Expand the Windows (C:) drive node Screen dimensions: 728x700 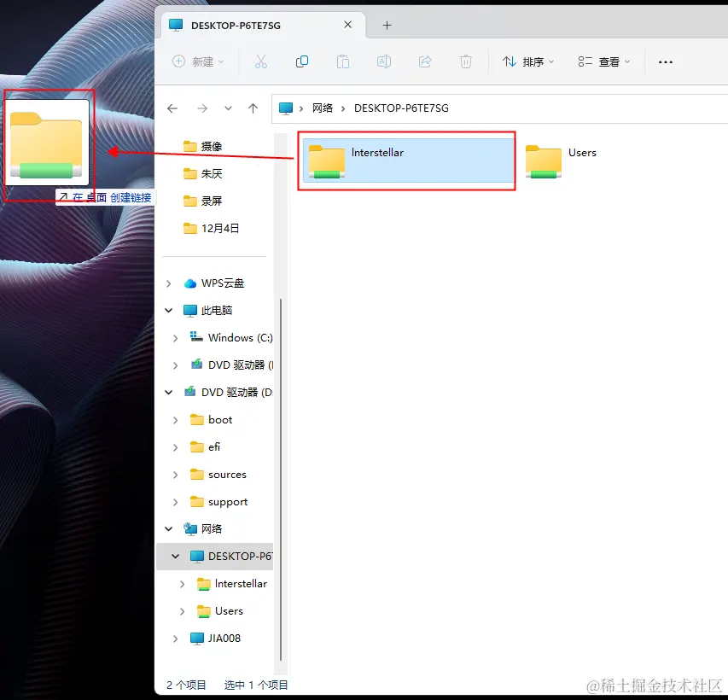tap(176, 338)
